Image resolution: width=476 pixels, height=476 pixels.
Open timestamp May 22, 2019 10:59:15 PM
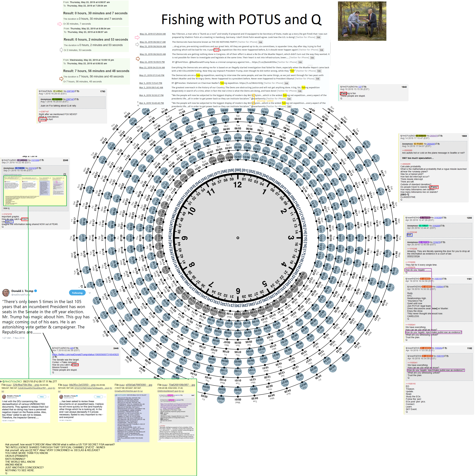coord(152,62)
